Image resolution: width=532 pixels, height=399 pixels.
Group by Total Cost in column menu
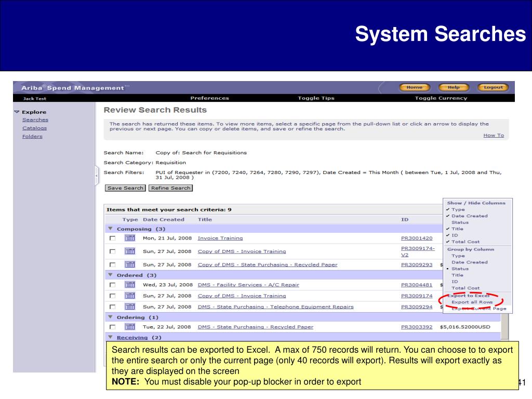click(465, 288)
